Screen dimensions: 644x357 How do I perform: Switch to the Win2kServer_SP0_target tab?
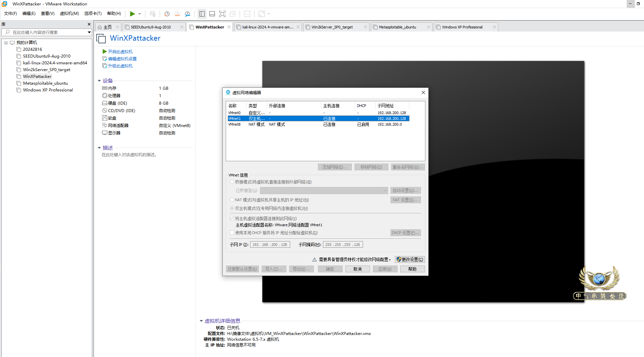[x=332, y=27]
